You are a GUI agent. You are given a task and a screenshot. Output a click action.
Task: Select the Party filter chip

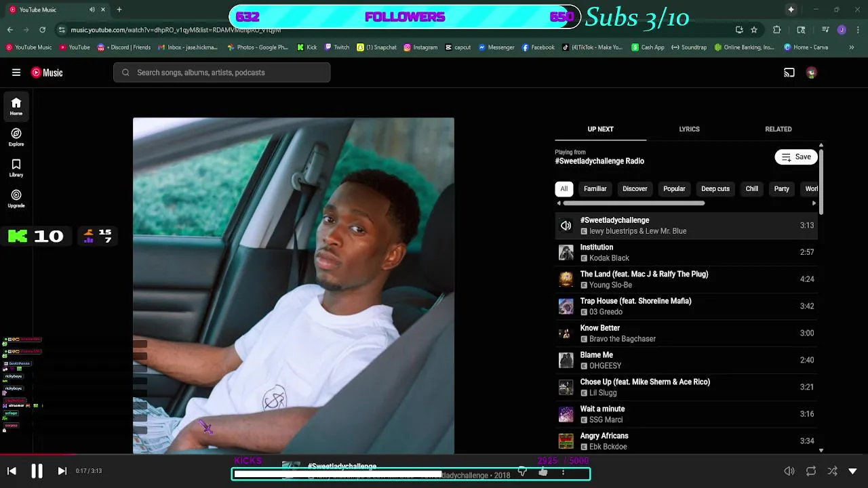click(781, 189)
